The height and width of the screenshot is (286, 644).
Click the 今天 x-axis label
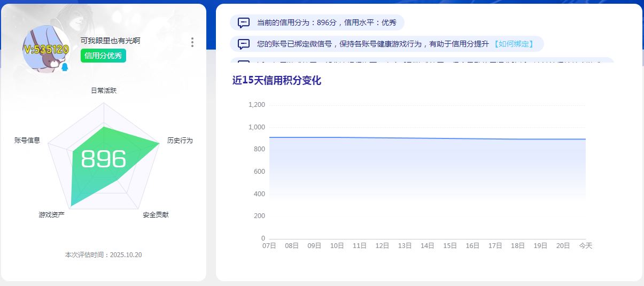(x=586, y=245)
